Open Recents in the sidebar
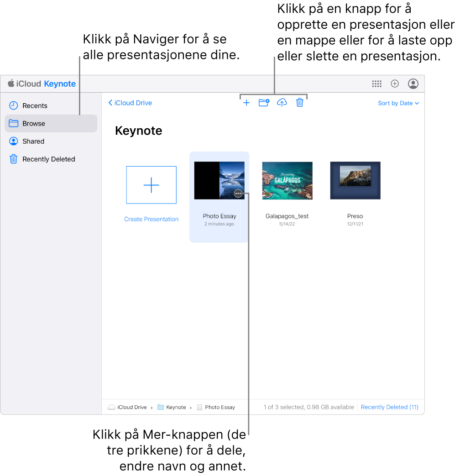 tap(51, 105)
